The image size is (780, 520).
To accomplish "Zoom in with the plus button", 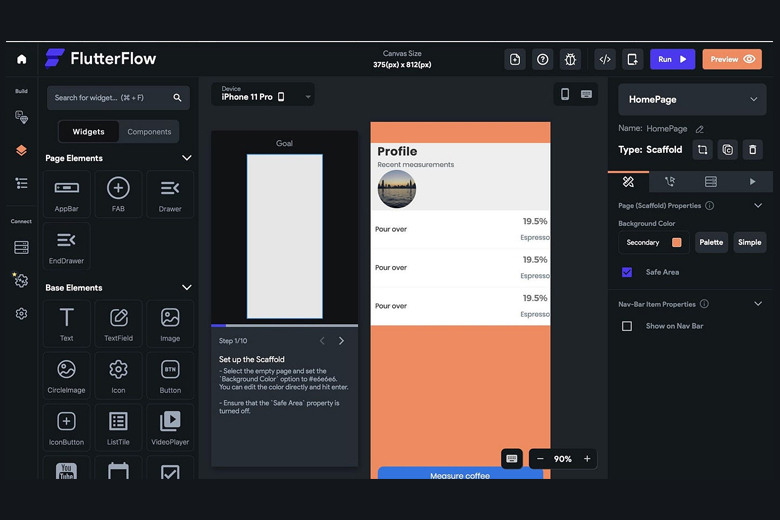I will 587,459.
